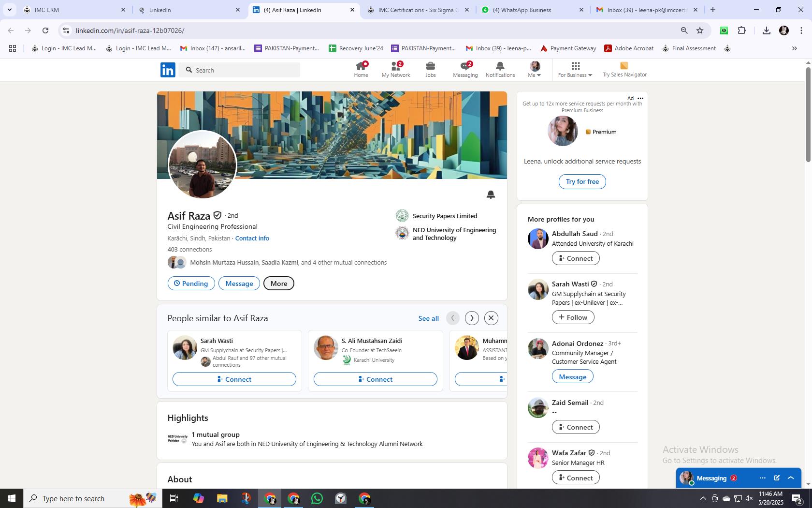Open Chrome menu three dots

tap(801, 30)
